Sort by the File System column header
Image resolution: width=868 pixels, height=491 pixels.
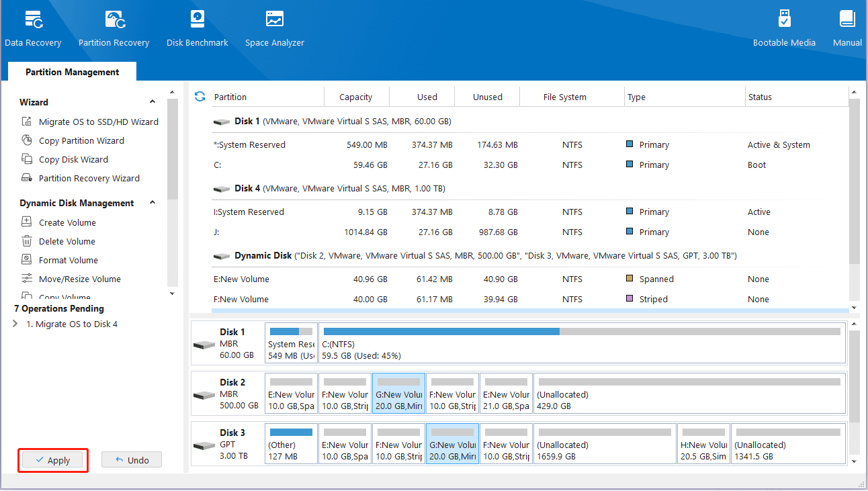tap(564, 97)
